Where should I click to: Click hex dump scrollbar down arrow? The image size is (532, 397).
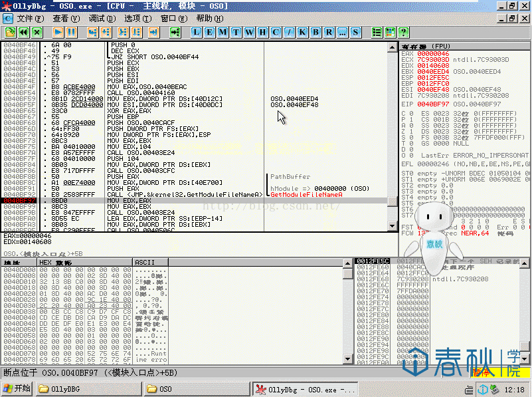pos(347,358)
